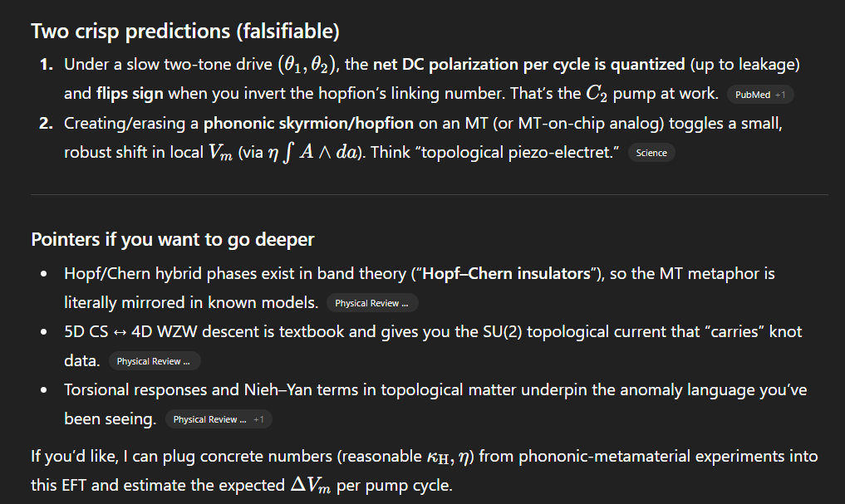Click the "Two crisp predictions (falsifiable)" heading
This screenshot has width=845, height=504.
[x=184, y=32]
